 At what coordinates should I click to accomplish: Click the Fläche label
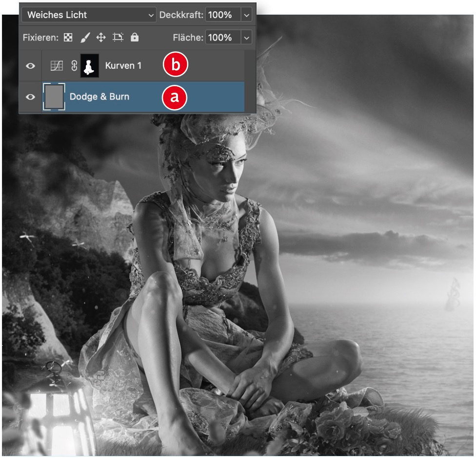coord(188,38)
